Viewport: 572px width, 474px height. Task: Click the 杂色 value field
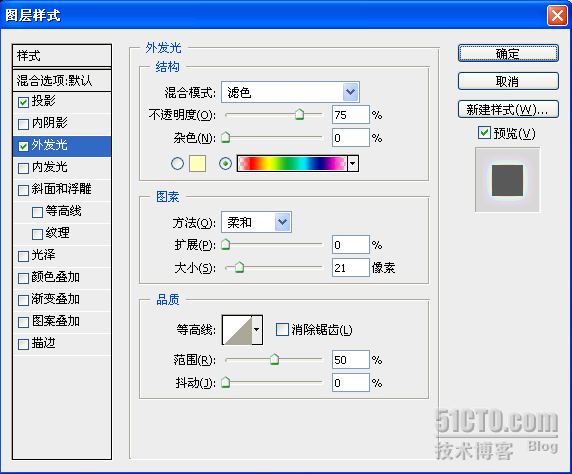pos(351,138)
